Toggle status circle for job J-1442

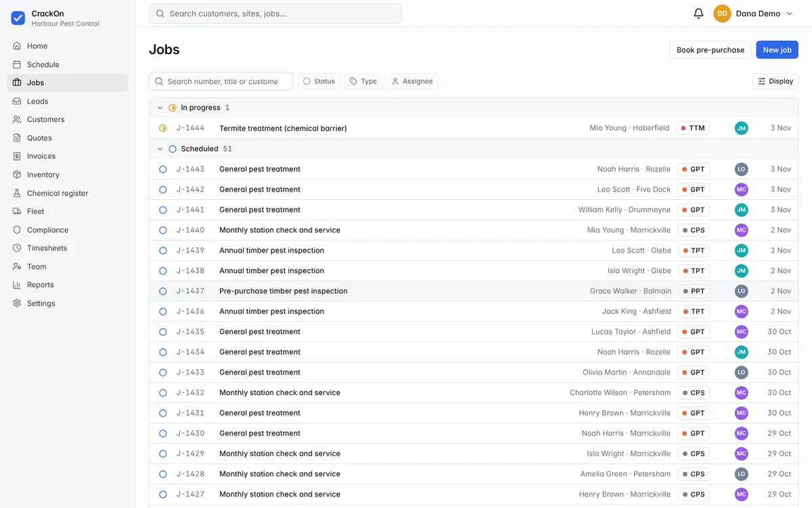[x=163, y=190]
